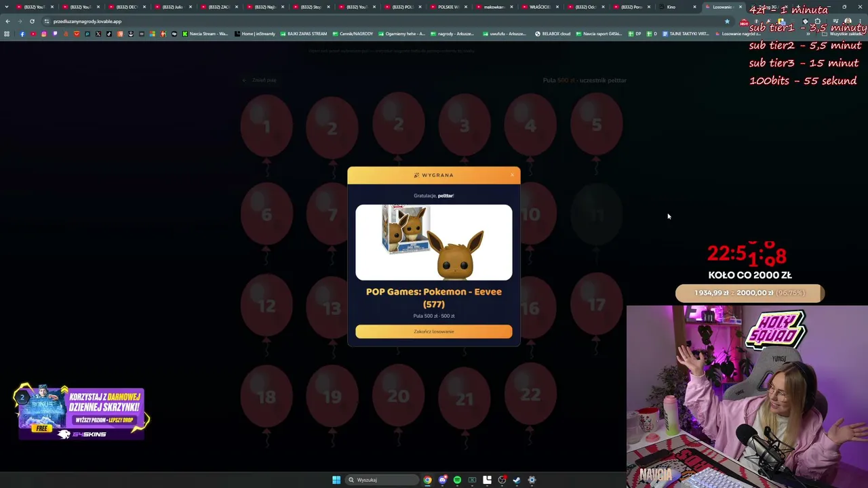Open Spotify from the taskbar
Image resolution: width=868 pixels, height=488 pixels.
(x=457, y=480)
